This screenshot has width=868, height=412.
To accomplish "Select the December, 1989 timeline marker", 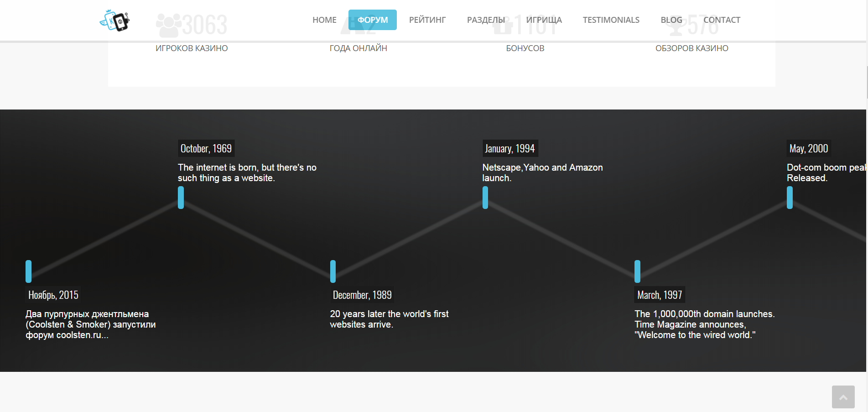I will (x=333, y=271).
